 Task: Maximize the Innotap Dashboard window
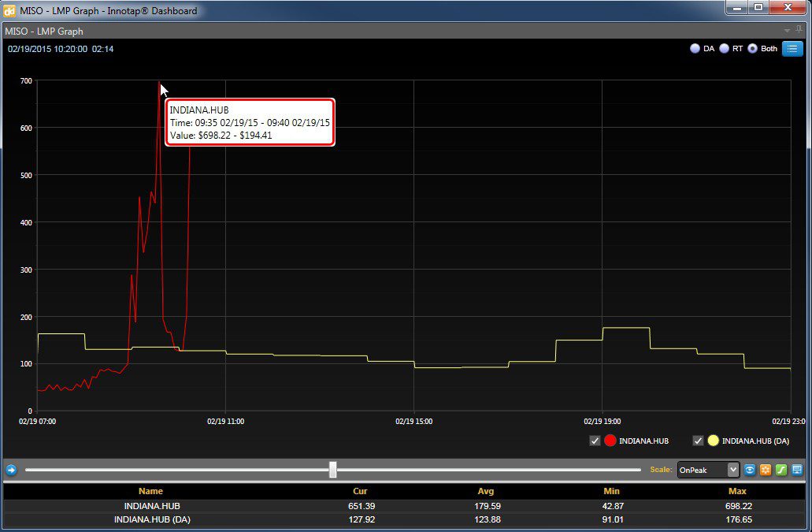coord(758,8)
